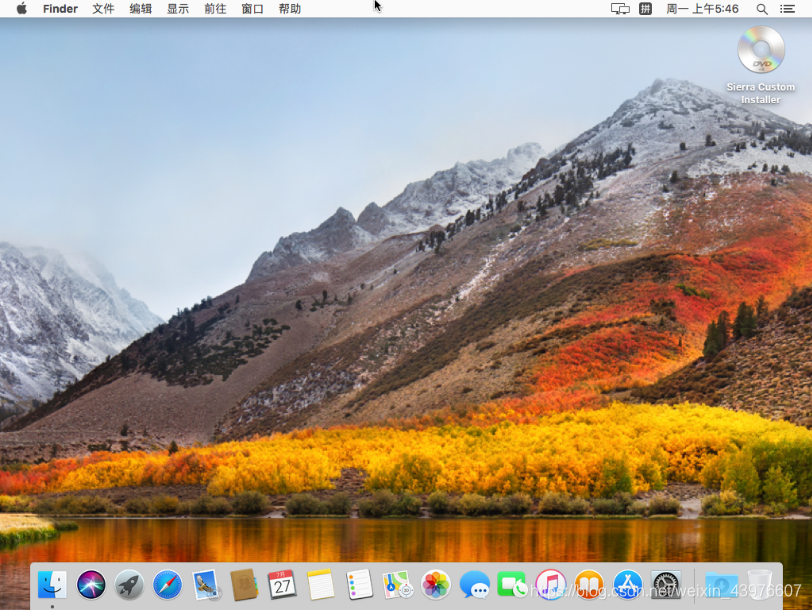
Task: Open Finder from the Dock
Action: pyautogui.click(x=52, y=585)
